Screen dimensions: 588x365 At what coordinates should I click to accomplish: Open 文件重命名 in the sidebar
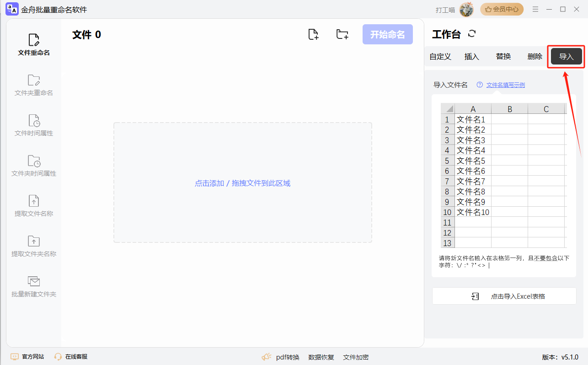(34, 44)
